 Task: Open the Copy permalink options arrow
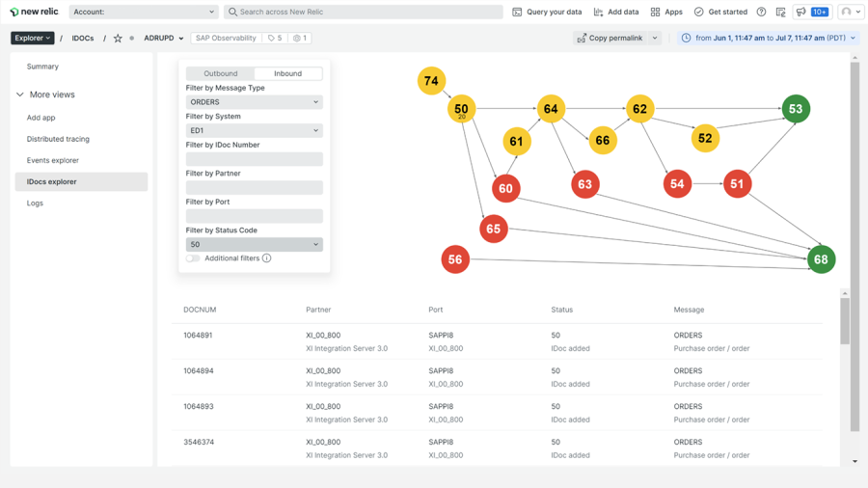tap(655, 39)
